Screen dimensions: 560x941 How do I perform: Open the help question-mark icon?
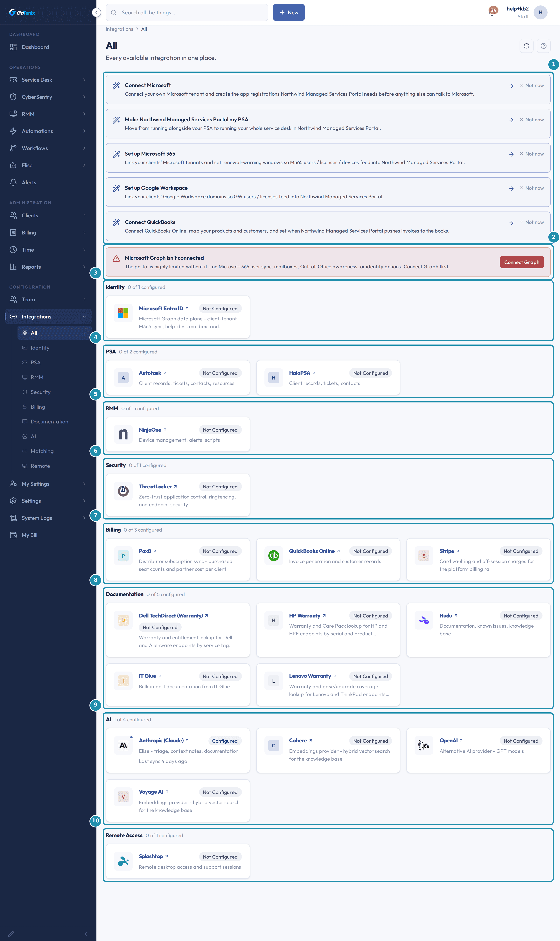click(x=543, y=46)
